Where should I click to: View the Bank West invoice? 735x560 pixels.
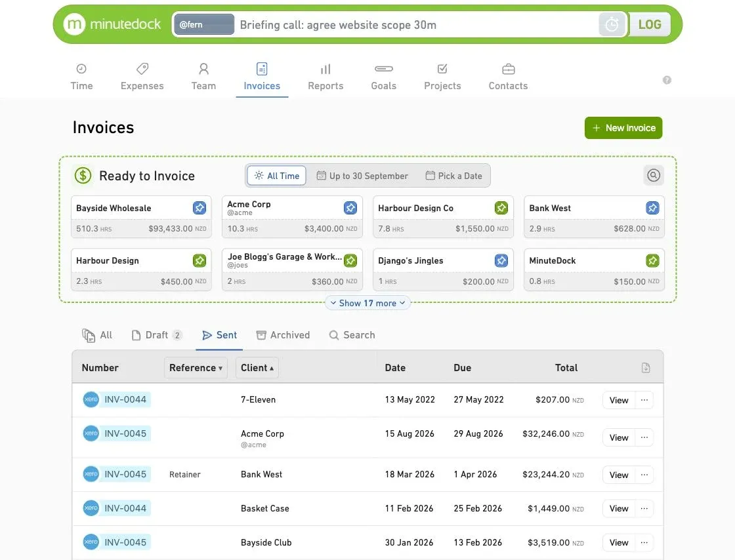(619, 475)
